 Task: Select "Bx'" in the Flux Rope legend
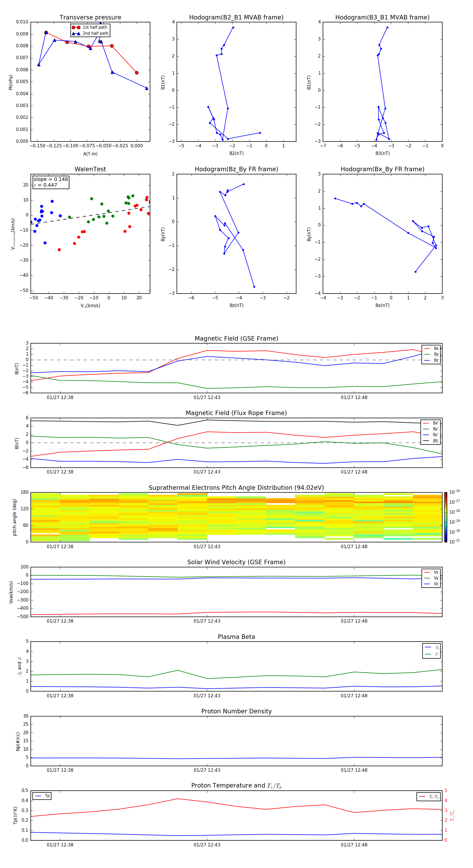coord(431,423)
